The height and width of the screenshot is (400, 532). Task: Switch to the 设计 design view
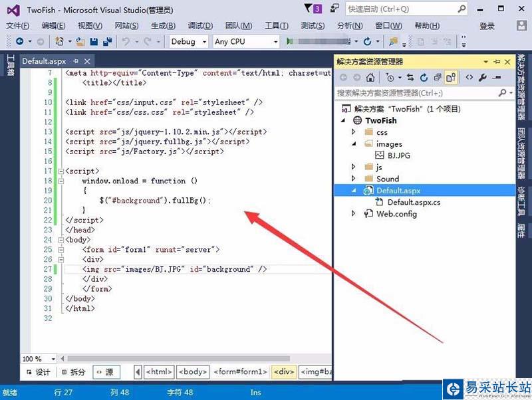click(x=39, y=372)
